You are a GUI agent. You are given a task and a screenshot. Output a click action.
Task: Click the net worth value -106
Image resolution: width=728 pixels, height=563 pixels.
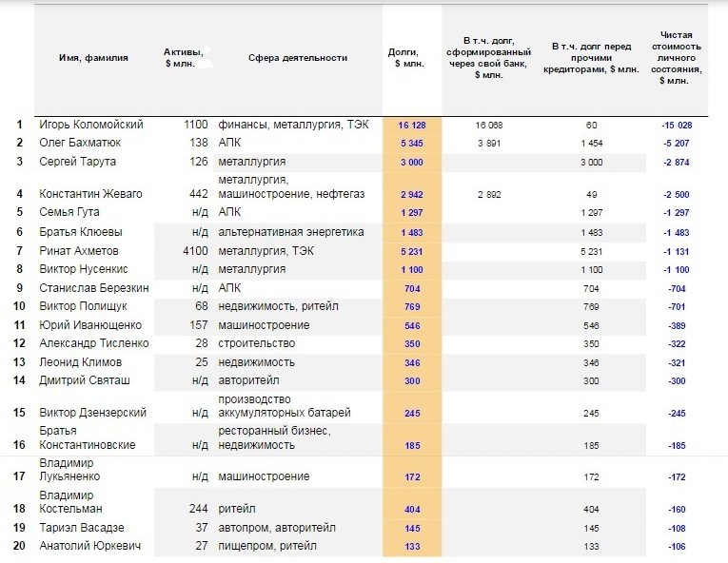pyautogui.click(x=678, y=546)
